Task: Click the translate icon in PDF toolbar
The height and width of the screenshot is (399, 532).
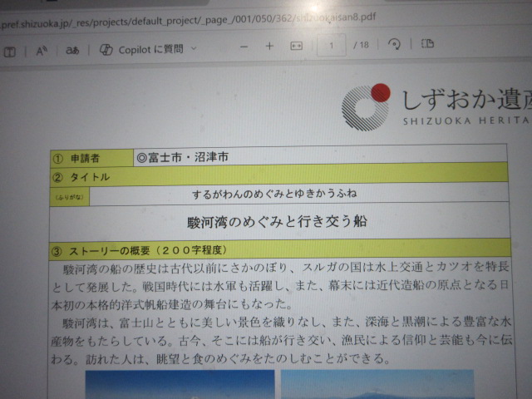Action: point(72,50)
